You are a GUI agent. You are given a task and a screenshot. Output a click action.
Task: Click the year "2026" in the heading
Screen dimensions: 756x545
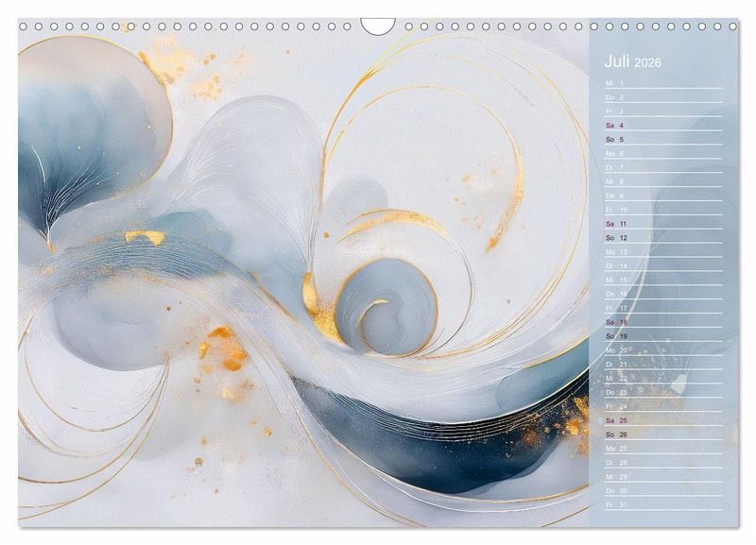coord(648,63)
